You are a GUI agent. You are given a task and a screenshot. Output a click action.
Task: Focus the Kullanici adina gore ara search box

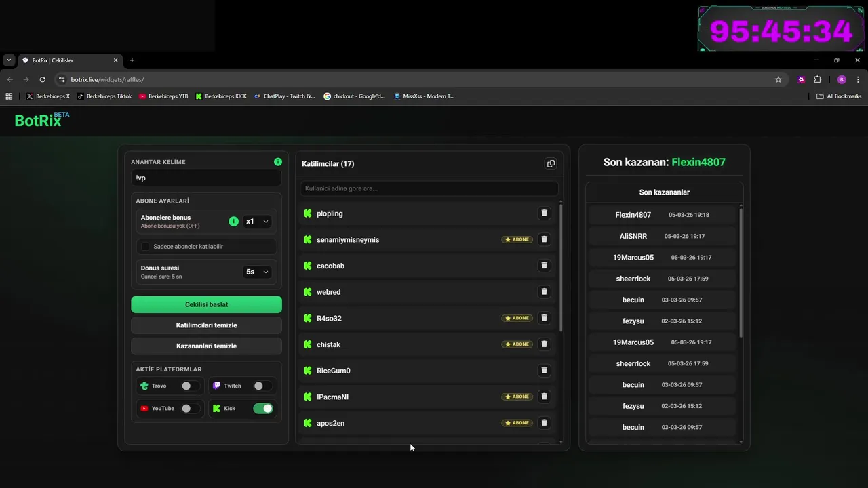point(429,188)
